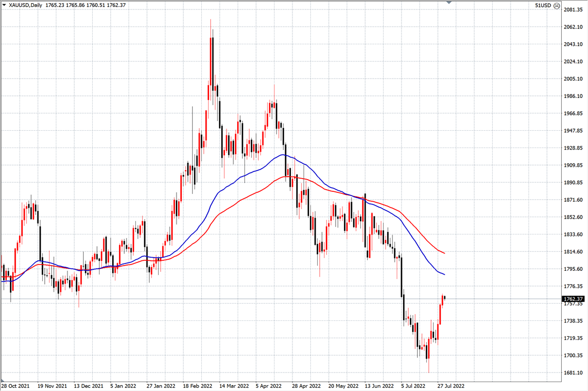Click the 5 Apr 2022 date label

pos(269,386)
